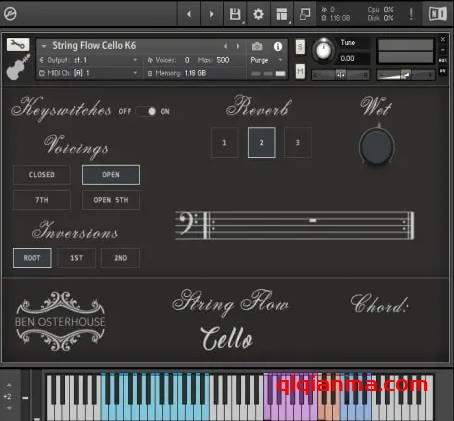This screenshot has width=454, height=421.
Task: Go to next item with right arrow
Action: pos(211,14)
